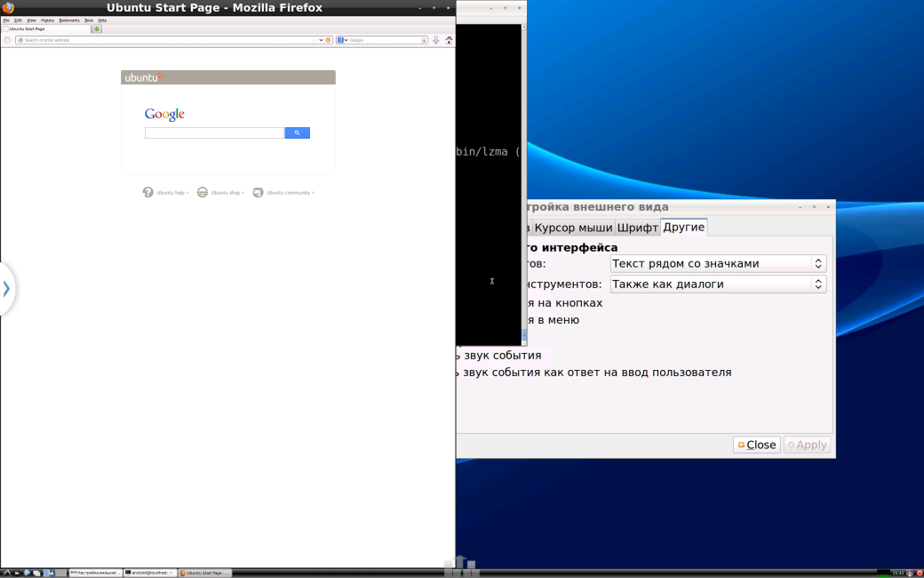Image resolution: width=924 pixels, height=578 pixels.
Task: Click terminal window vertical scrollbar
Action: pyautogui.click(x=524, y=184)
